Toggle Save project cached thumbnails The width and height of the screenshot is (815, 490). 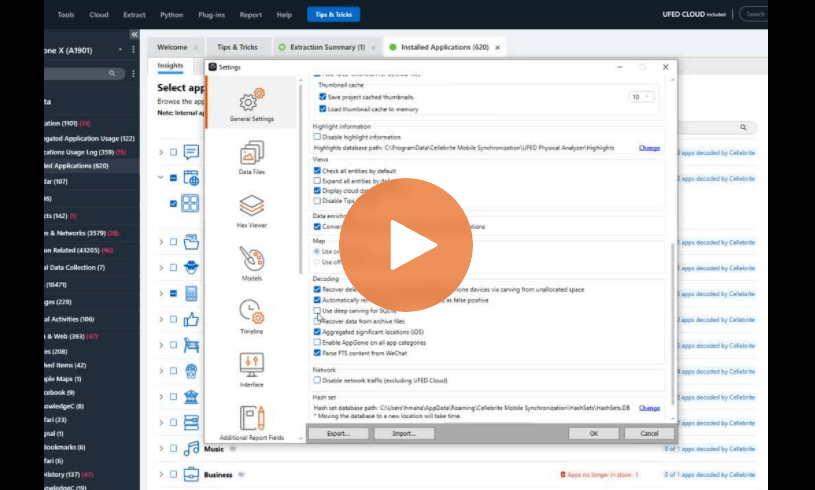pos(323,97)
